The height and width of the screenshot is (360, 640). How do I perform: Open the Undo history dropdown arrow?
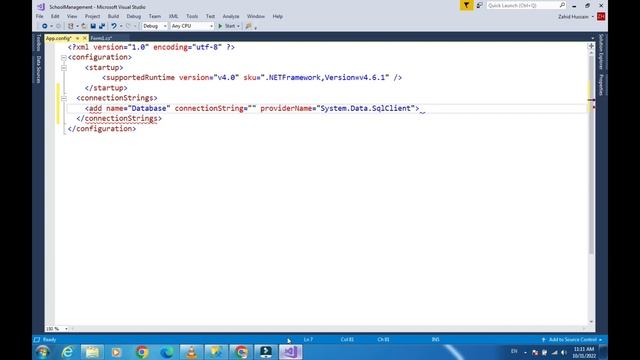coord(121,26)
